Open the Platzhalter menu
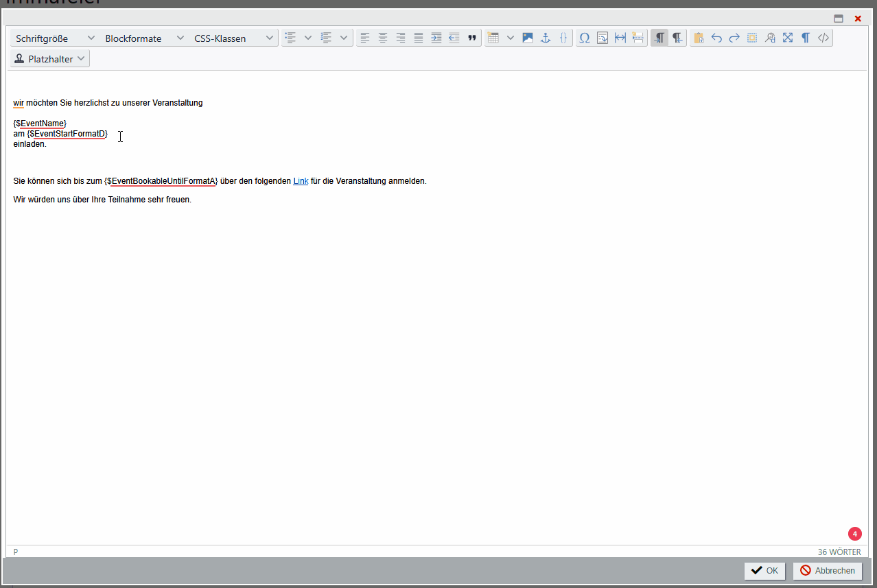Viewport: 877px width, 588px height. pyautogui.click(x=50, y=59)
